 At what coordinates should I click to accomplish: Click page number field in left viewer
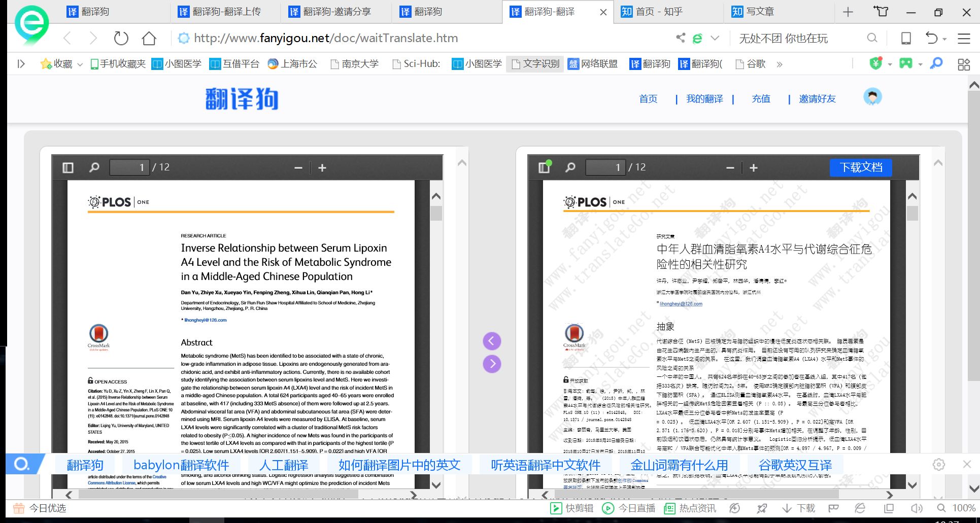129,167
